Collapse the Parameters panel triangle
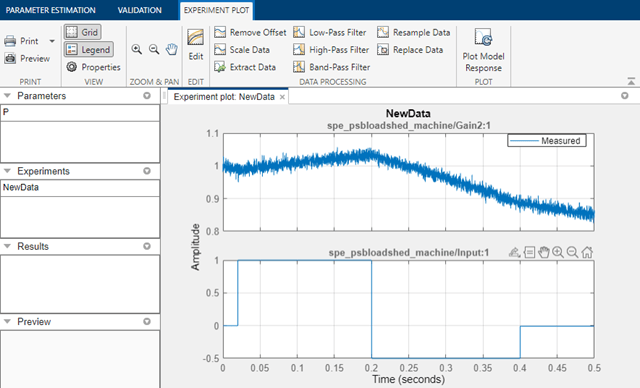The image size is (640, 388). [7, 96]
